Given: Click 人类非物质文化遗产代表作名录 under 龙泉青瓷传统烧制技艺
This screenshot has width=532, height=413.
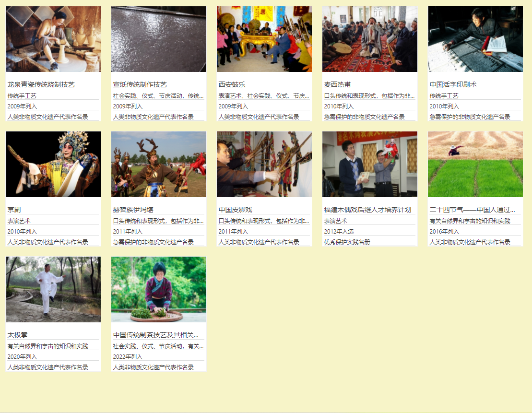Looking at the screenshot, I should pyautogui.click(x=48, y=117).
